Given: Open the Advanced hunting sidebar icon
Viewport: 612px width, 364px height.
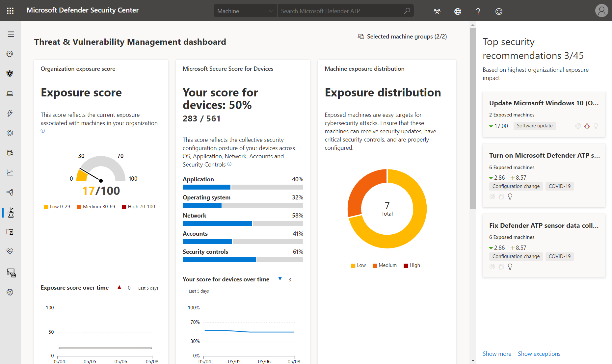Looking at the screenshot, I should point(10,153).
